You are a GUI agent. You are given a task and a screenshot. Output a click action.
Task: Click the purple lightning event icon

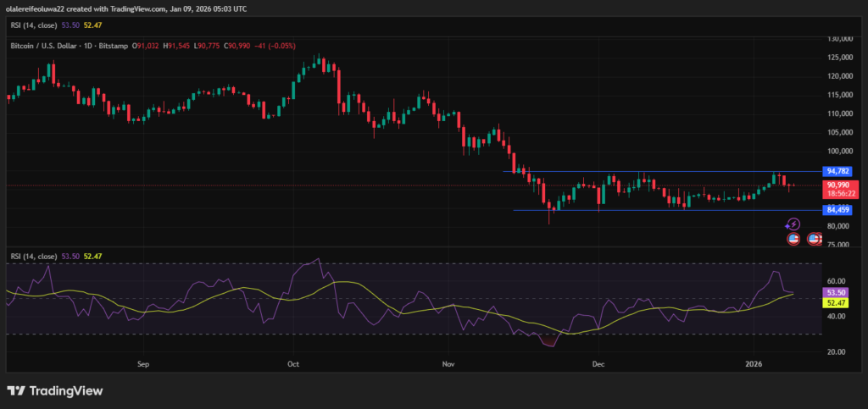[793, 224]
